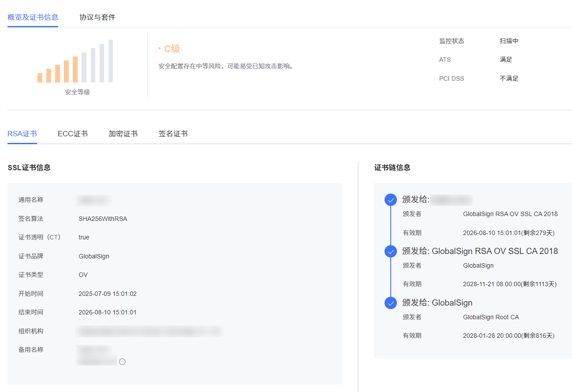The height and width of the screenshot is (392, 572).
Task: Open the ECC证书 tab
Action: [72, 134]
